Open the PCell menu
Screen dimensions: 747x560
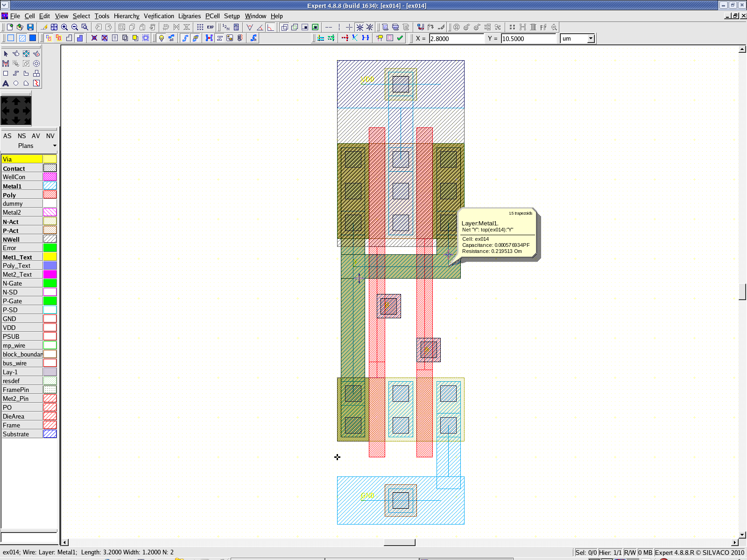(212, 16)
